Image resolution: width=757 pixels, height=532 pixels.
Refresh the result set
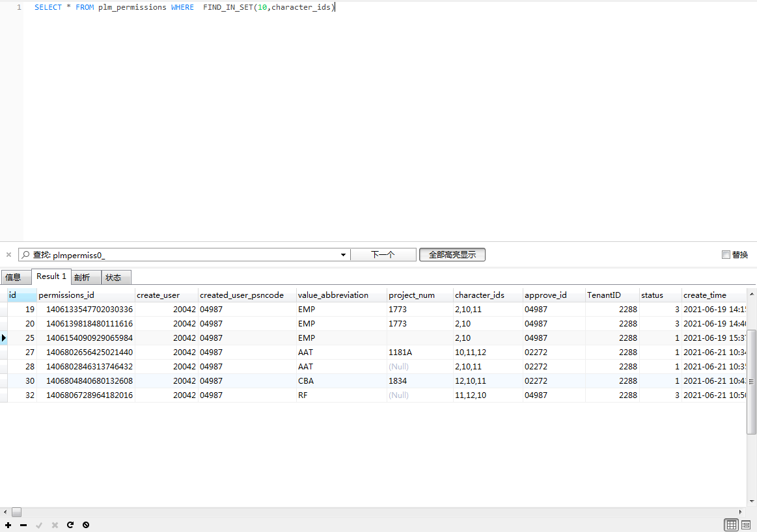[70, 525]
